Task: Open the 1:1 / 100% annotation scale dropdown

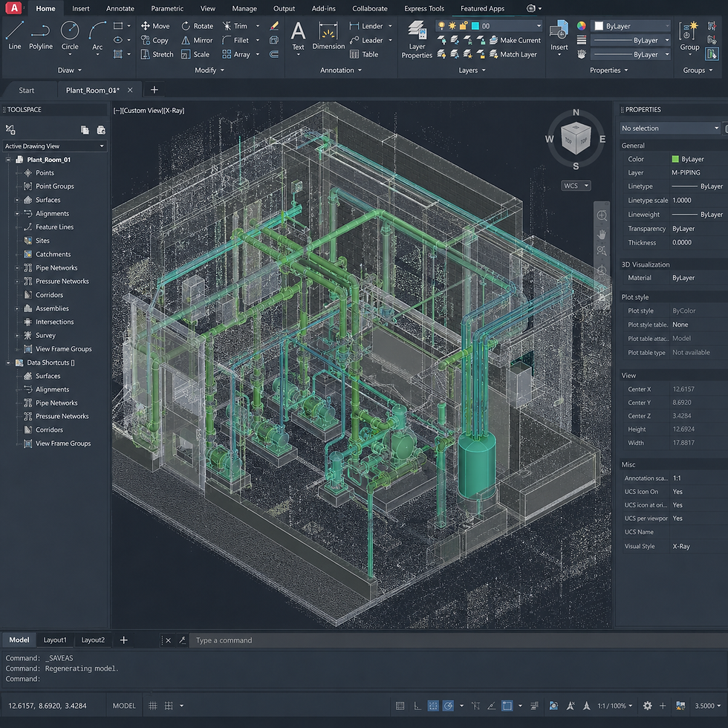Action: (x=615, y=706)
